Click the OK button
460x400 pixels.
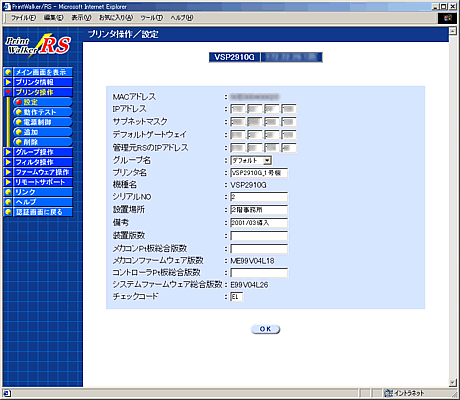[x=265, y=329]
